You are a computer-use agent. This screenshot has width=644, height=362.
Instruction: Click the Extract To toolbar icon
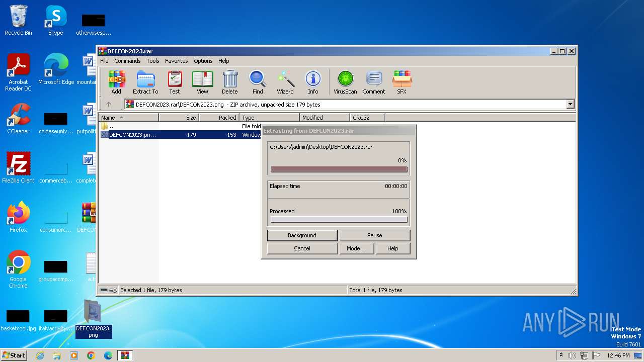click(x=145, y=82)
